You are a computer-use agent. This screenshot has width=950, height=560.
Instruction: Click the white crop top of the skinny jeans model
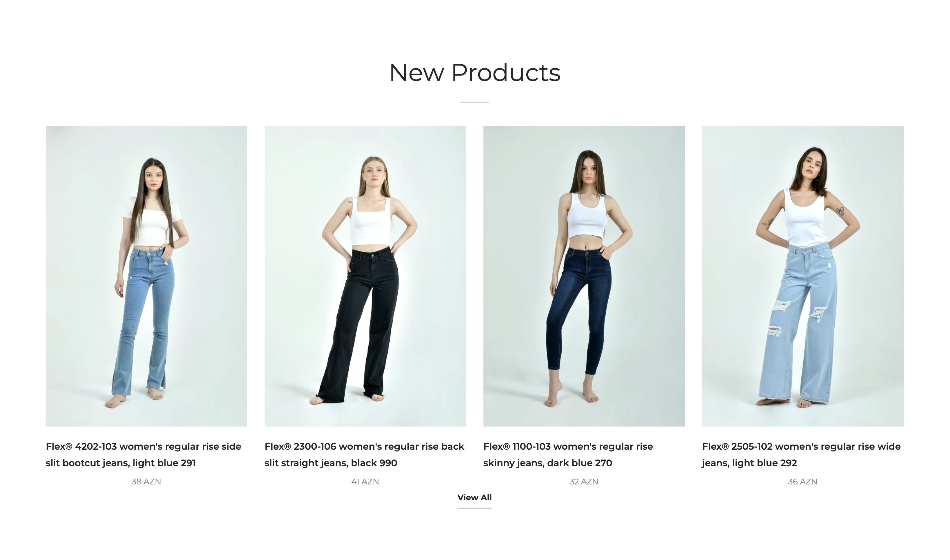(x=587, y=216)
